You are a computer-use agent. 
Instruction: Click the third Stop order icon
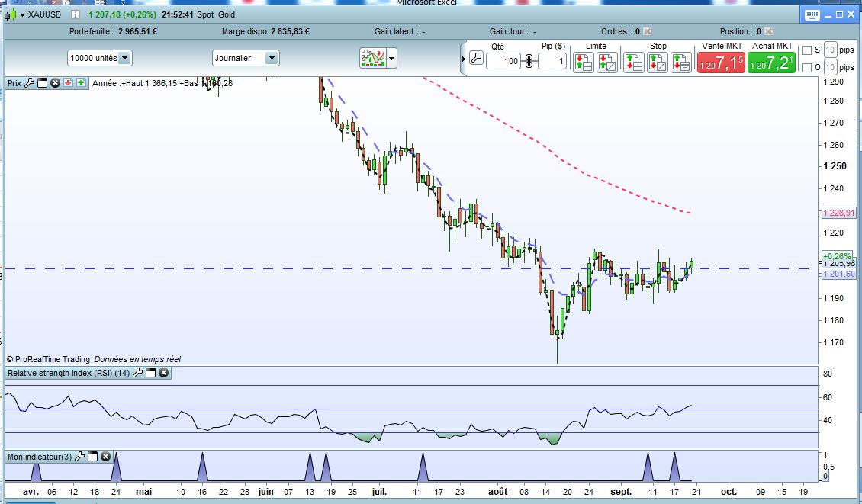click(681, 63)
